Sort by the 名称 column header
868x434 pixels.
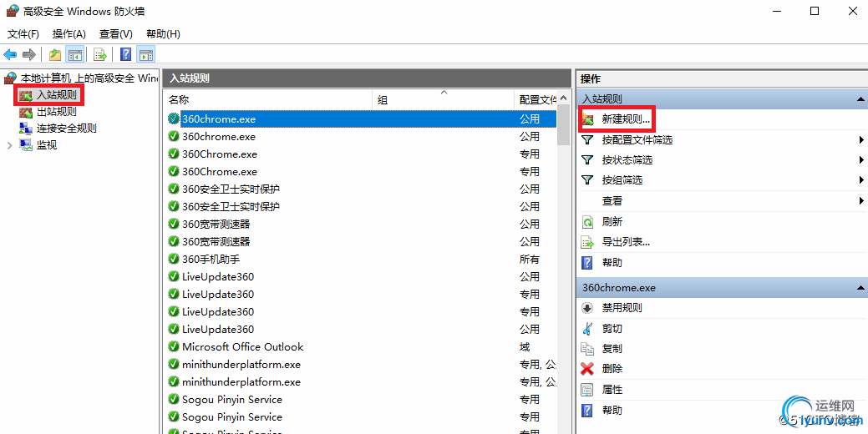(268, 99)
